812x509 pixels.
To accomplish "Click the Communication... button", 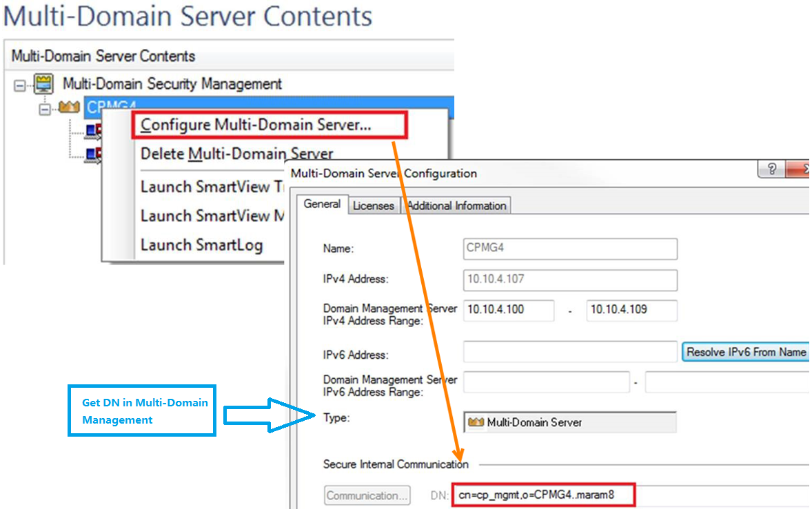I will pyautogui.click(x=367, y=495).
